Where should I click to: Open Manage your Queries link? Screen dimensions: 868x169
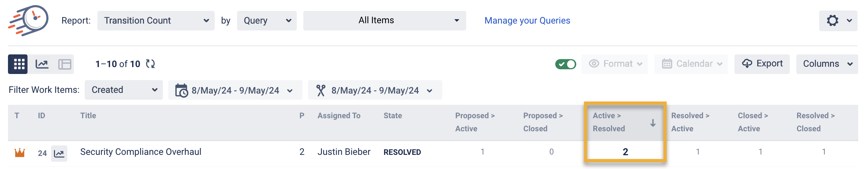pos(527,21)
